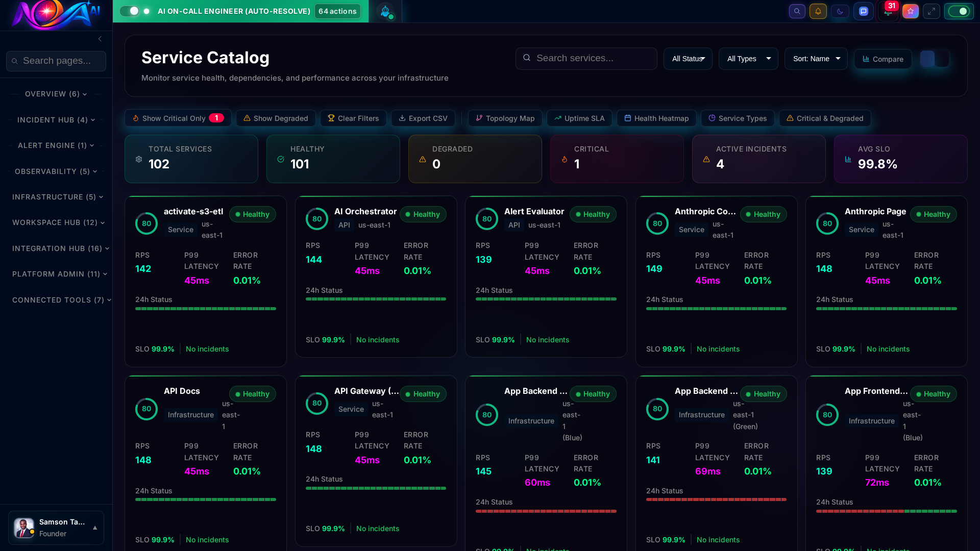Open the Sort: Name dropdown
This screenshot has height=551, width=980.
pos(816,59)
